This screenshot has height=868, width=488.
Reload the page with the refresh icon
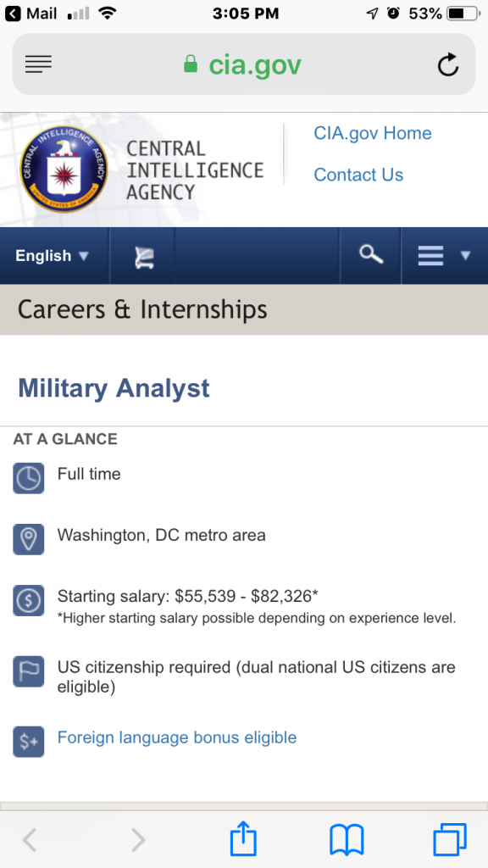click(447, 64)
